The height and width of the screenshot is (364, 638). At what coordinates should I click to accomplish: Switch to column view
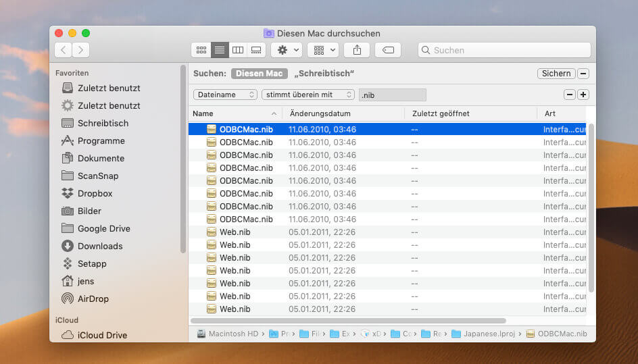238,50
